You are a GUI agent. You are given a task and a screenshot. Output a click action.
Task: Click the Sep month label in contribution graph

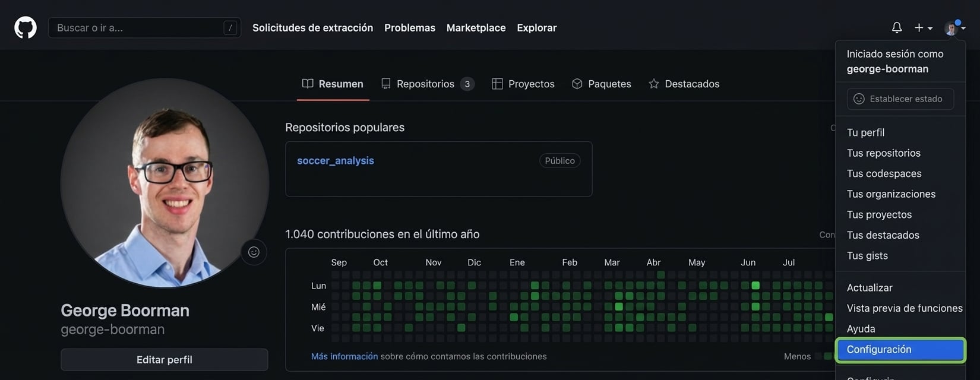click(339, 262)
